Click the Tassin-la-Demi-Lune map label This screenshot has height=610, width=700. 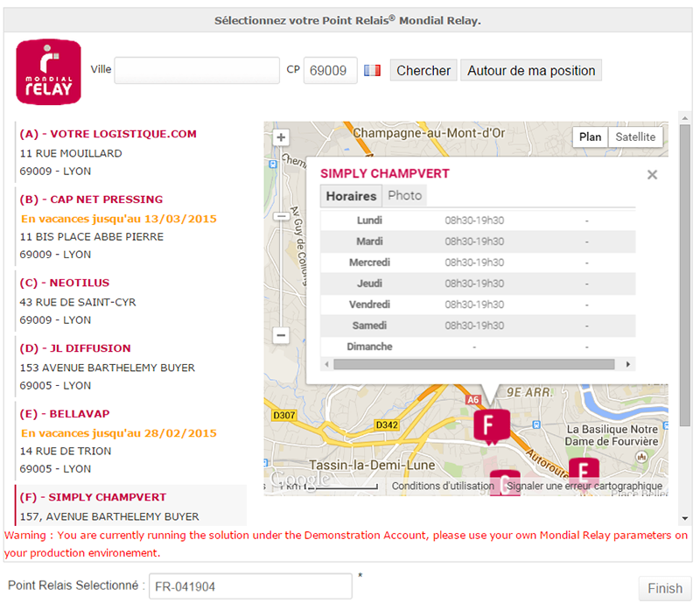[372, 466]
